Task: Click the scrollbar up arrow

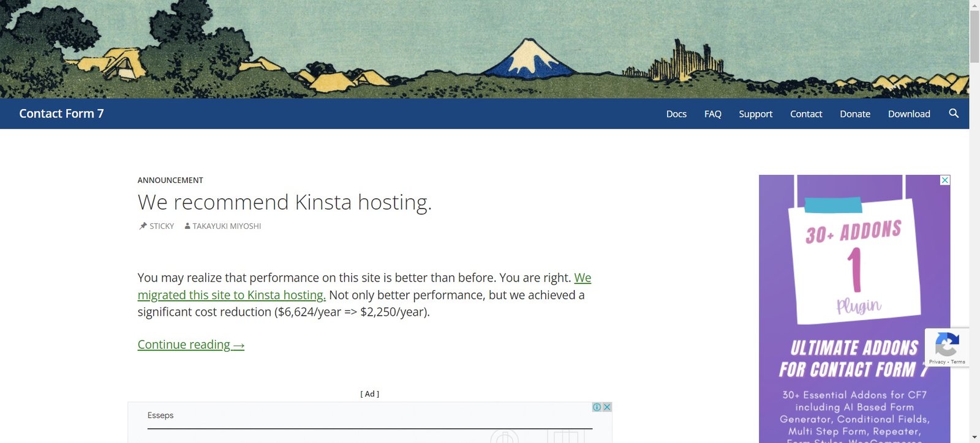Action: tap(974, 5)
